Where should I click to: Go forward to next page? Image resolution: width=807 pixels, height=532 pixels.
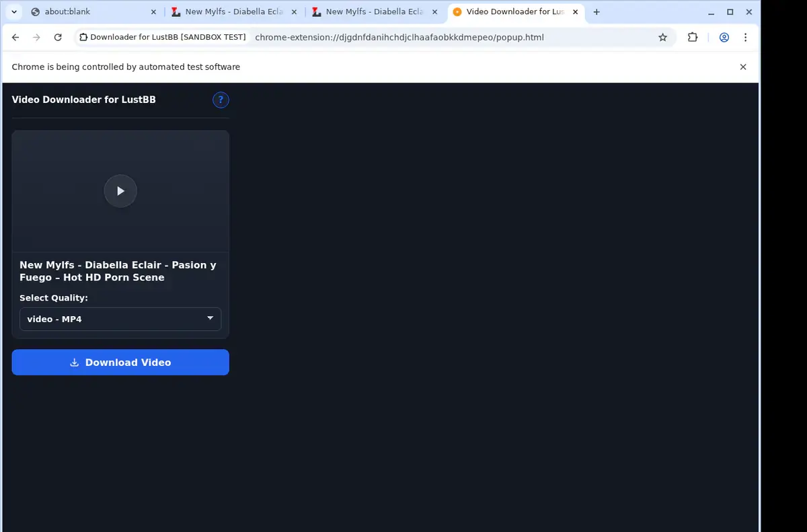(36, 38)
